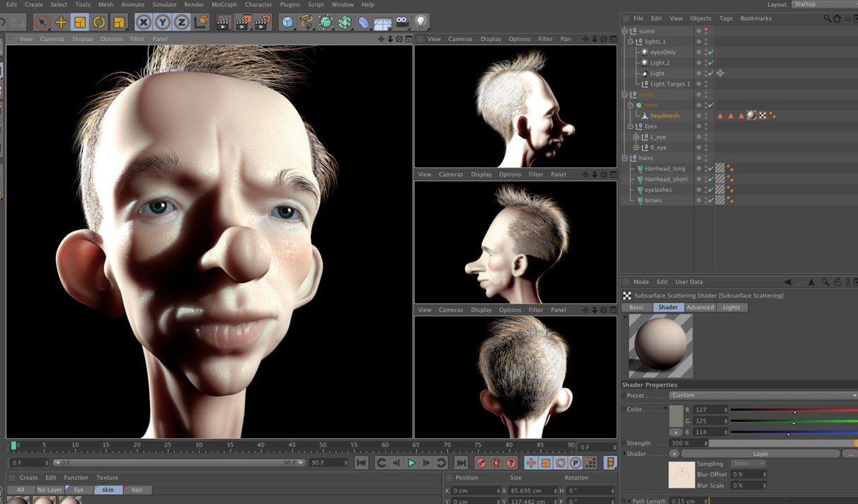Open the Simulate menu
Viewport: 858px width, 504px height.
(x=164, y=4)
